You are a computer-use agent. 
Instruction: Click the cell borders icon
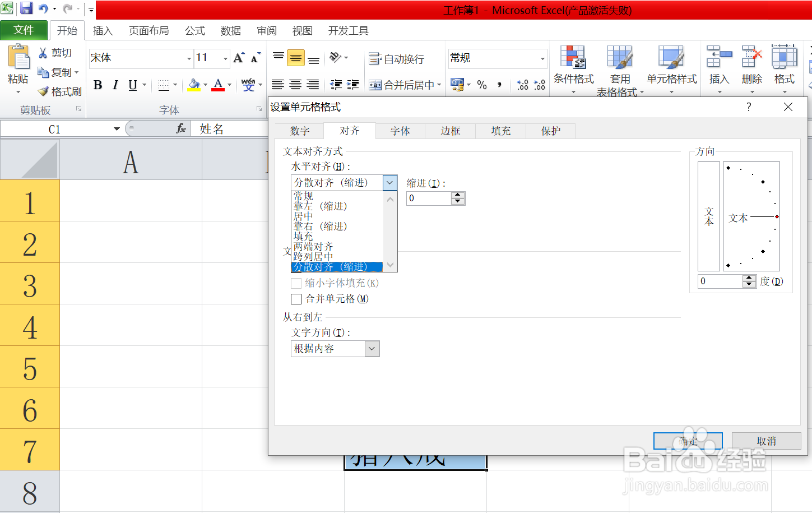click(x=164, y=85)
